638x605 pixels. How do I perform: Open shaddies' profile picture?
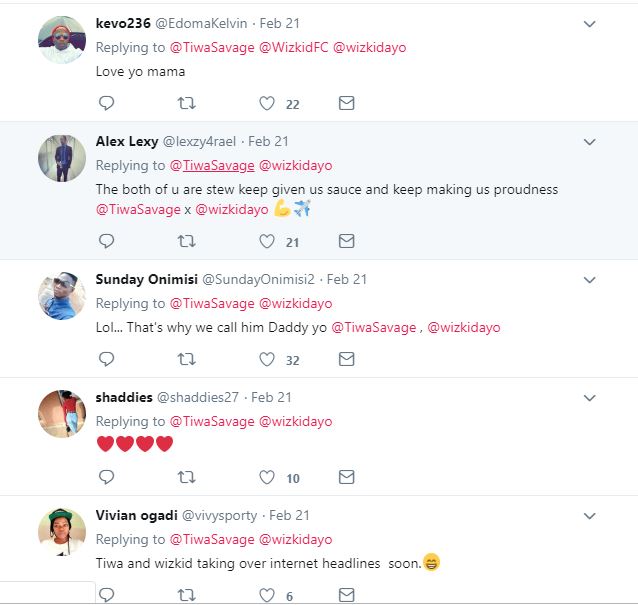62,413
